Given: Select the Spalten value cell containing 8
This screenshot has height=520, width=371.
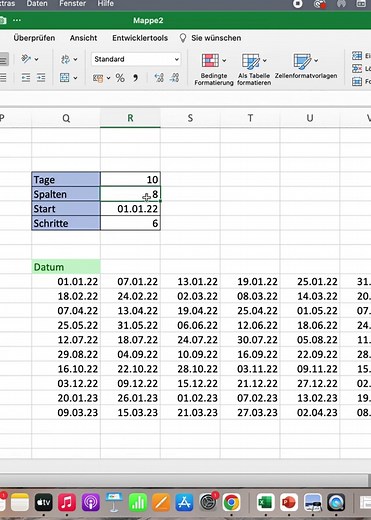Looking at the screenshot, I should coord(130,194).
